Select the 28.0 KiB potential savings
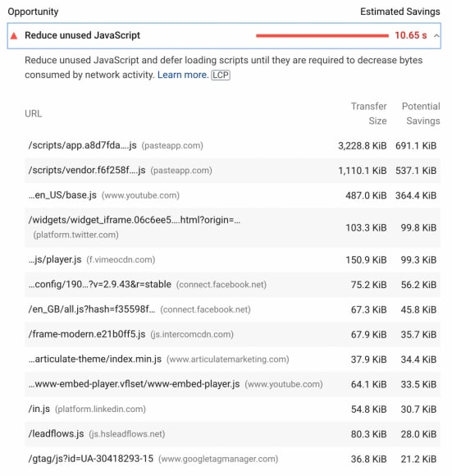The height and width of the screenshot is (476, 452). 418,434
